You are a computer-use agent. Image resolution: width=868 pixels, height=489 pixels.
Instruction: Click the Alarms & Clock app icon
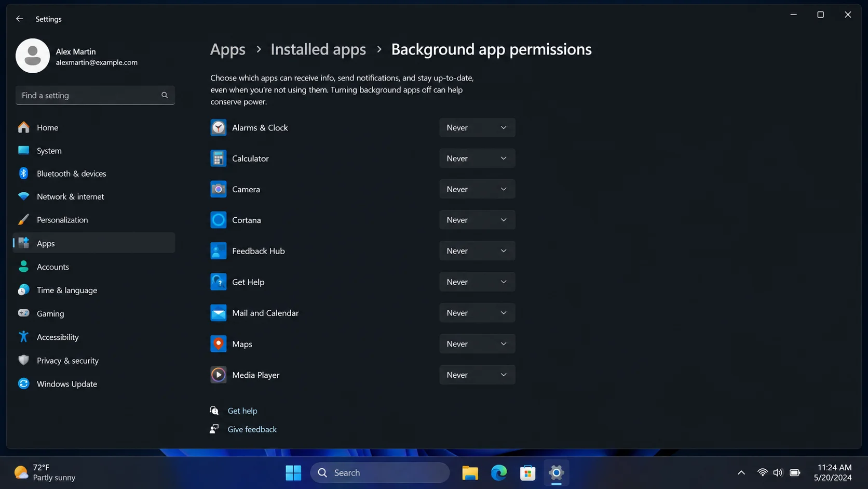(218, 128)
